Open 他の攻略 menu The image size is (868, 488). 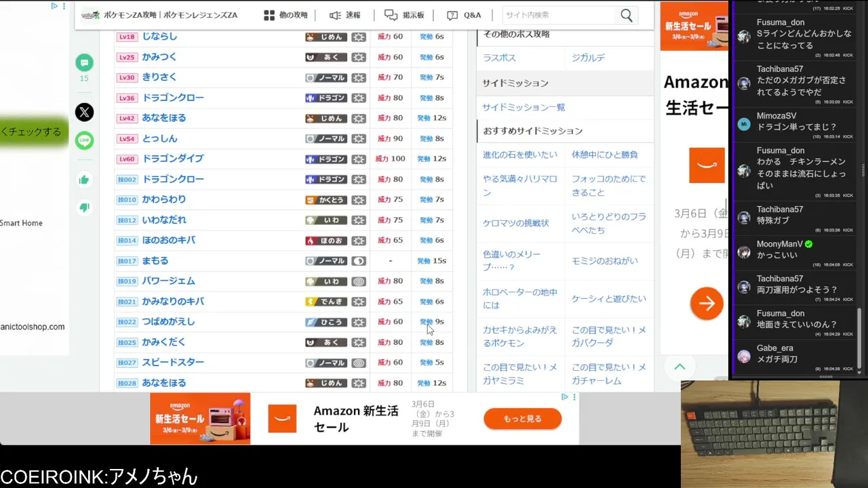285,15
